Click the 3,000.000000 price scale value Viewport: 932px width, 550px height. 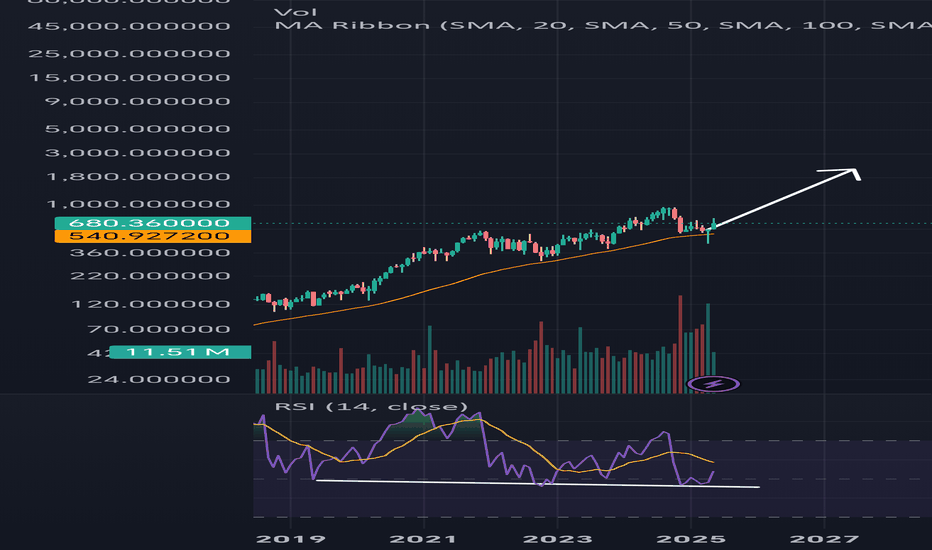click(x=138, y=153)
